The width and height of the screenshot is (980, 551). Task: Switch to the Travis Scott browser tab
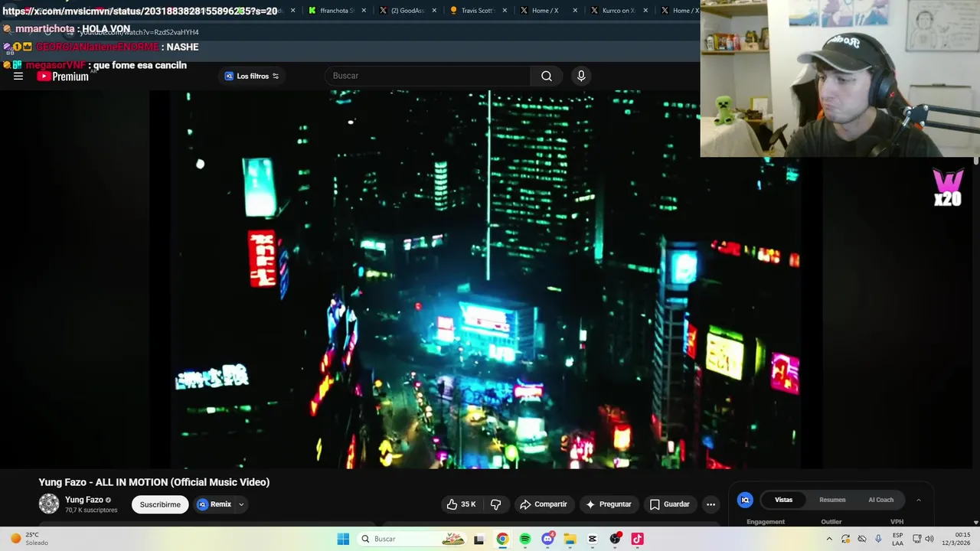(479, 11)
